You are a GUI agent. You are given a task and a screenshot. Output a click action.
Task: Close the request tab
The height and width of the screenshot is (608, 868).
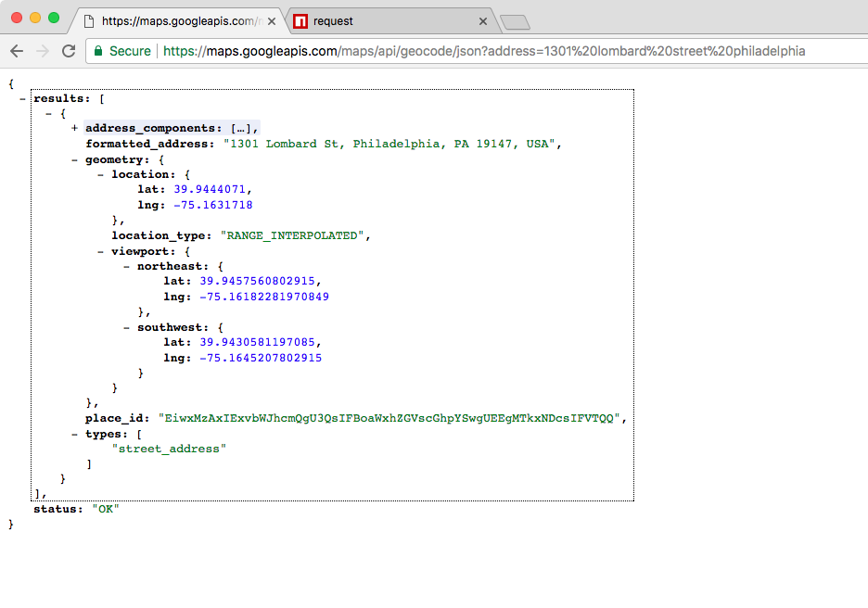pyautogui.click(x=482, y=20)
